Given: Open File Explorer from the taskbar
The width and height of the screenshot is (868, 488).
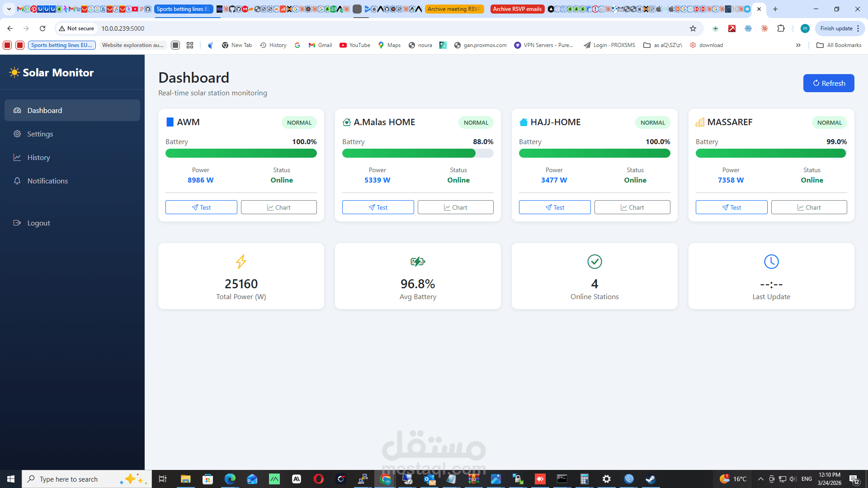Looking at the screenshot, I should coord(185,479).
